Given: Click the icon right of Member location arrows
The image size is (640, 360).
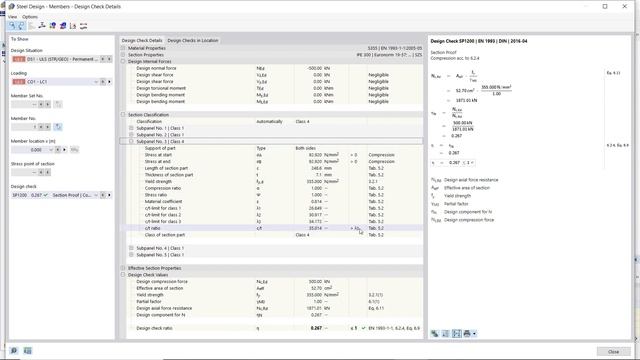Looking at the screenshot, I should pos(74,150).
